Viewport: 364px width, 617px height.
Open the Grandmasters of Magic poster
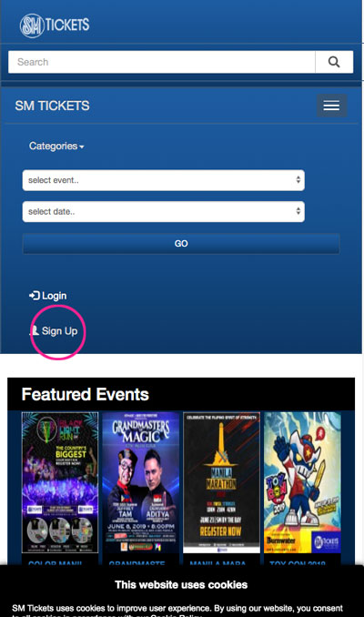coord(140,482)
